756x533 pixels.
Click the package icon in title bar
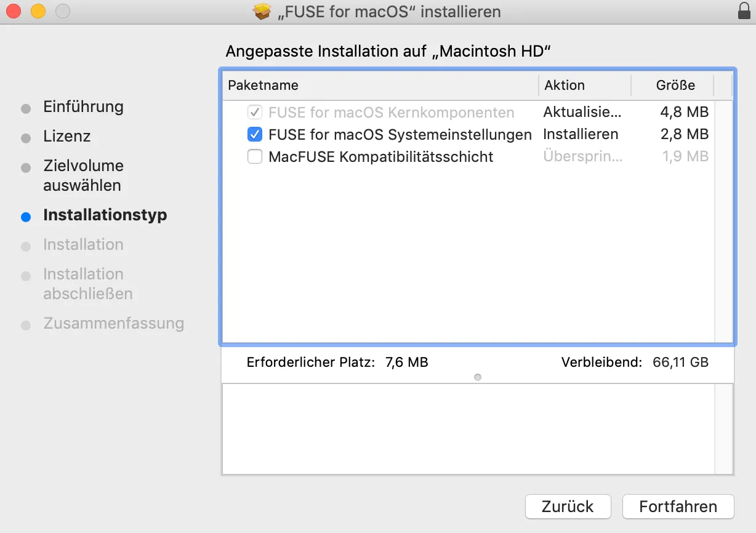pyautogui.click(x=263, y=12)
